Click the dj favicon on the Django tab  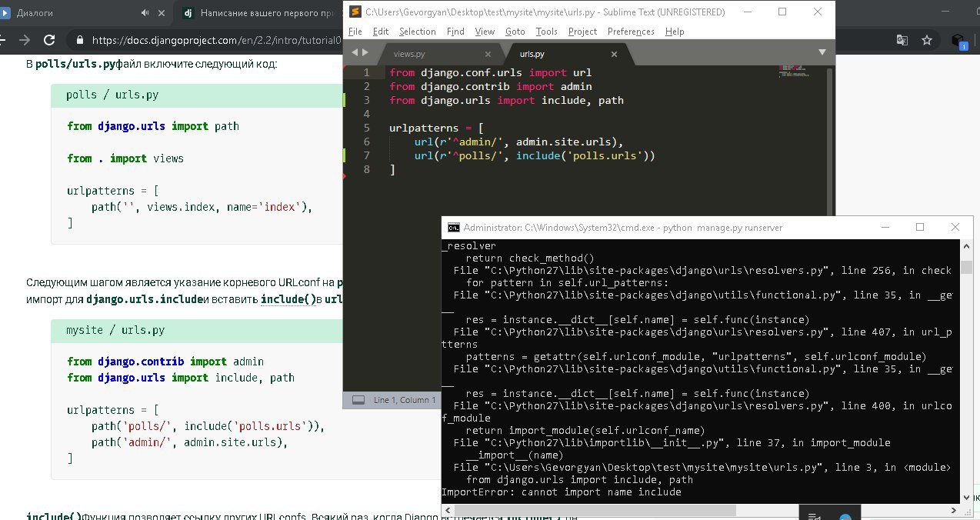pos(187,13)
